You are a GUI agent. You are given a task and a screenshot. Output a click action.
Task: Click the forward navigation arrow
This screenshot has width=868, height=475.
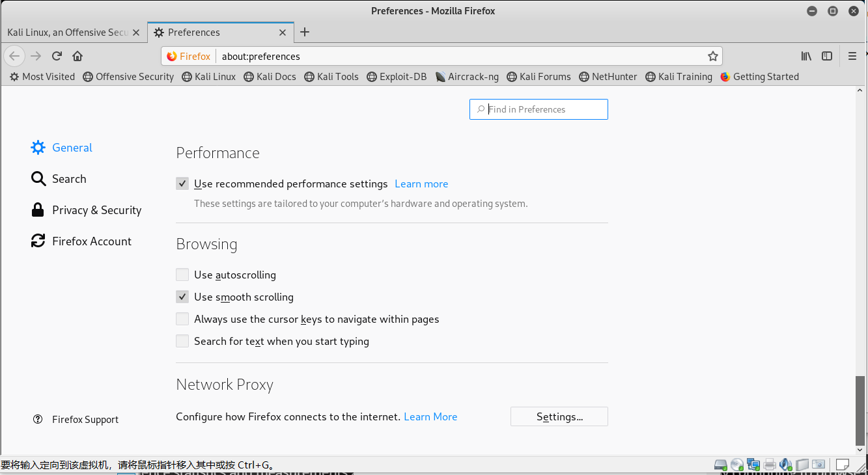click(36, 56)
